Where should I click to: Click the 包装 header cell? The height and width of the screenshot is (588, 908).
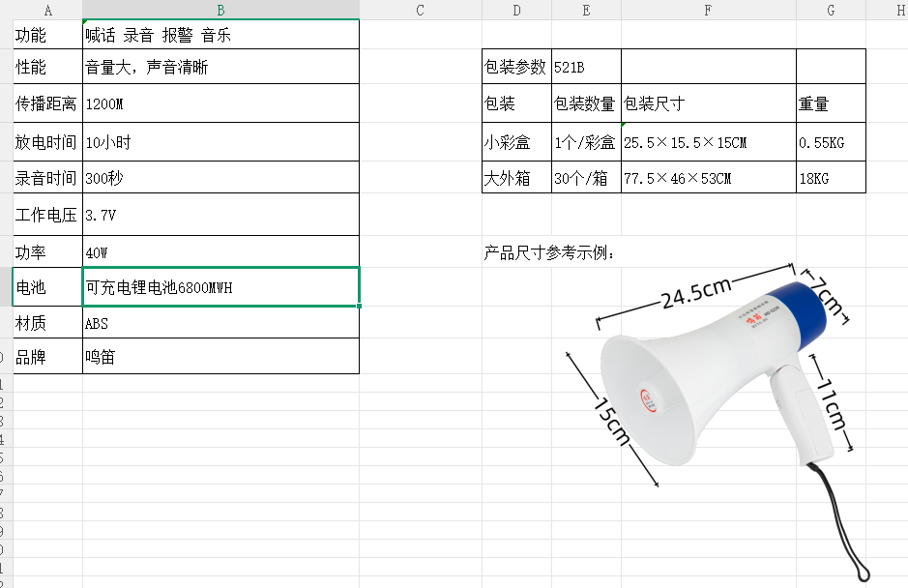coord(516,103)
